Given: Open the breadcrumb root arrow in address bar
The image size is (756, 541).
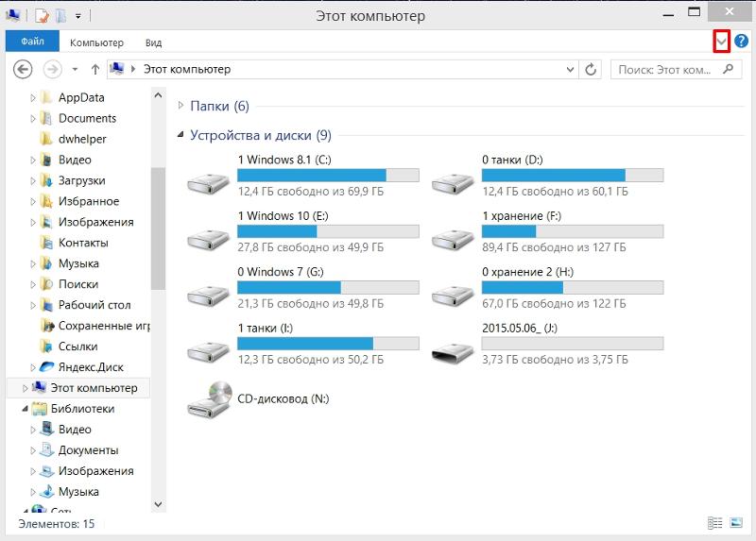Looking at the screenshot, I should coord(133,69).
